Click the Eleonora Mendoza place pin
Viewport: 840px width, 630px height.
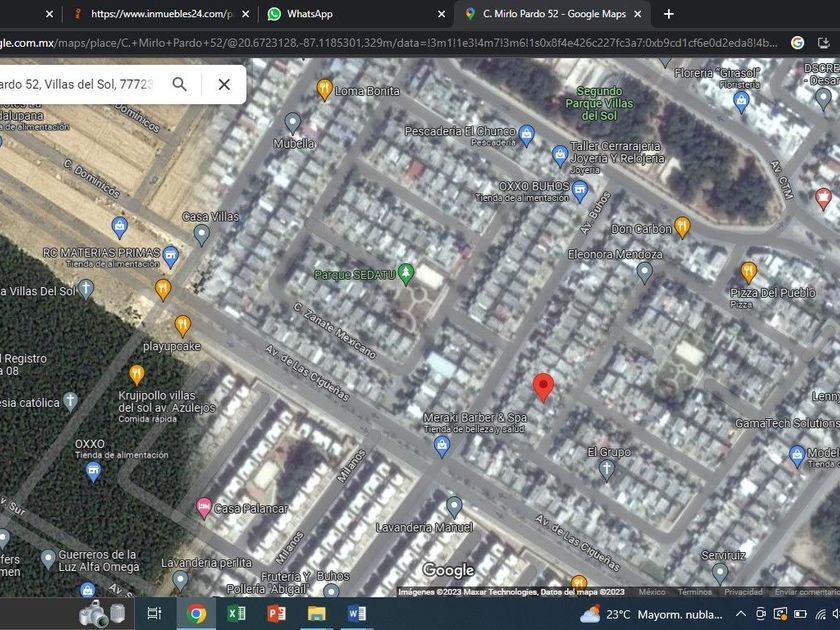[644, 273]
